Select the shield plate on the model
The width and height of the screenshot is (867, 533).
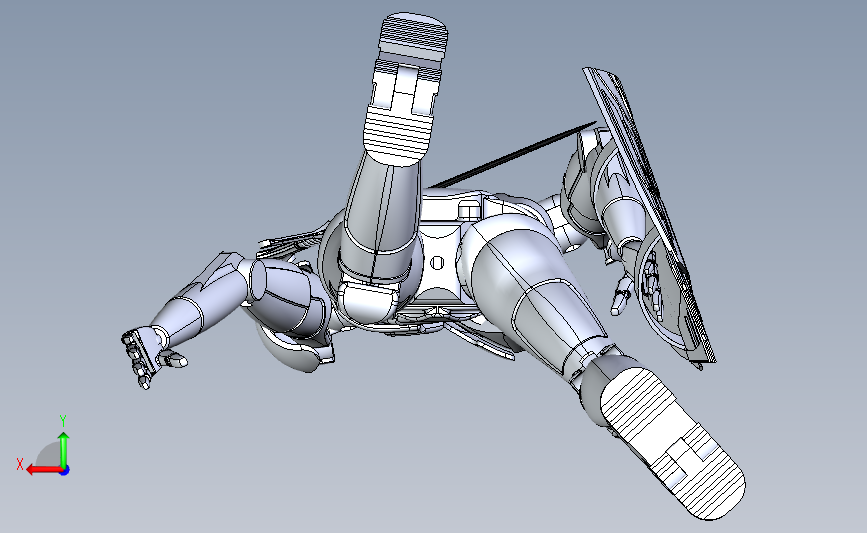[650, 216]
